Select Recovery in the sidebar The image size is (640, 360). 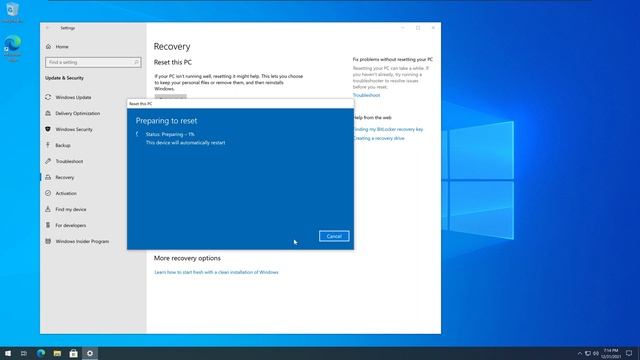[64, 178]
